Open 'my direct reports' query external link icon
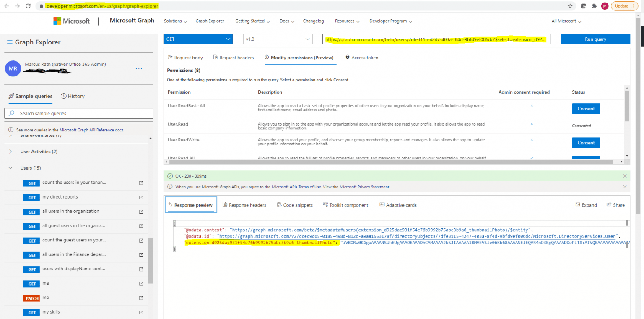 (141, 197)
